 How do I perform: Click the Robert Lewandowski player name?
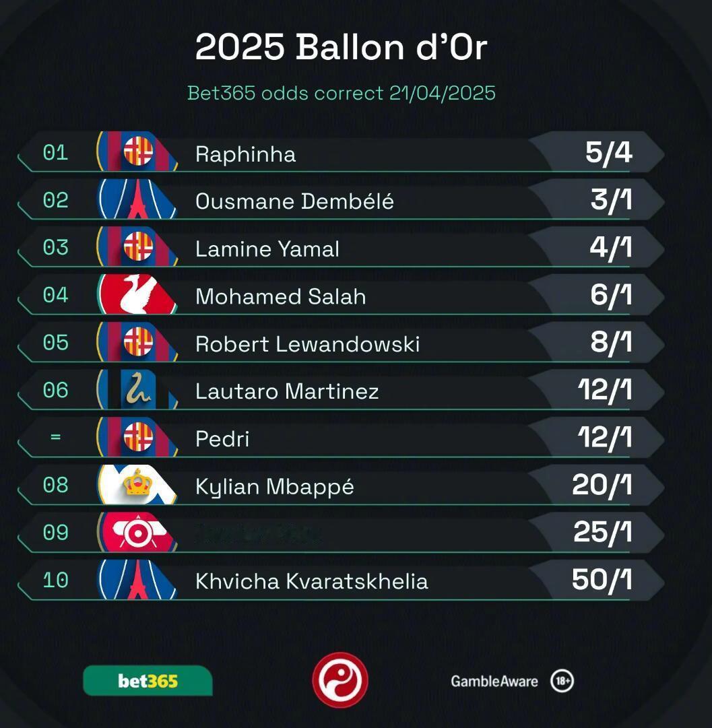[x=307, y=344]
